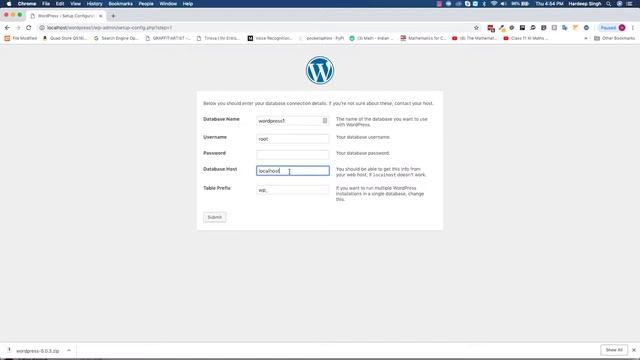The width and height of the screenshot is (640, 360).
Task: Click the Hardeep Singh user menu
Action: click(585, 4)
